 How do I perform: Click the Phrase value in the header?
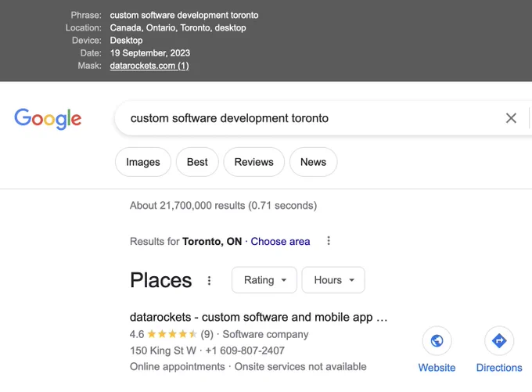[184, 16]
